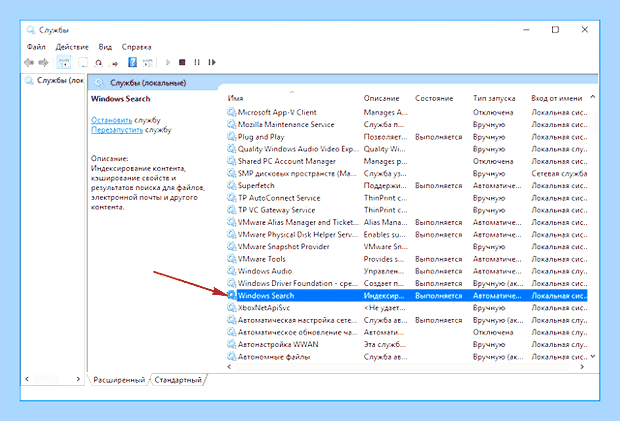This screenshot has height=421, width=620.
Task: Select the TP AutoConnect Service row
Action: pos(407,198)
